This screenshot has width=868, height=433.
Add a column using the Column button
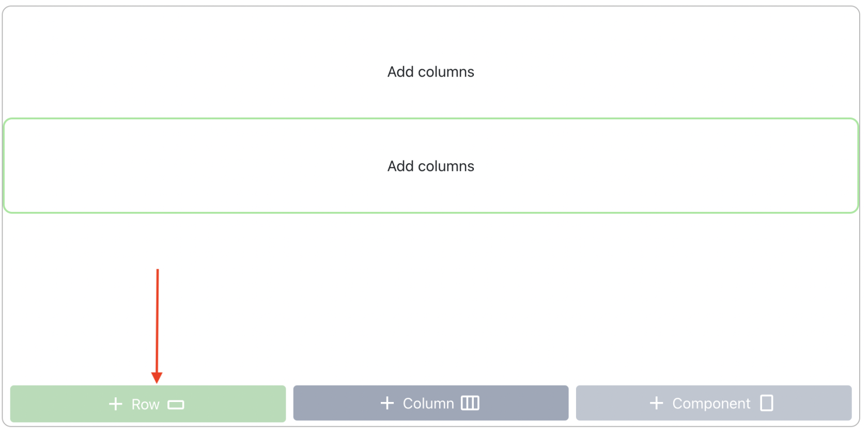coord(431,403)
